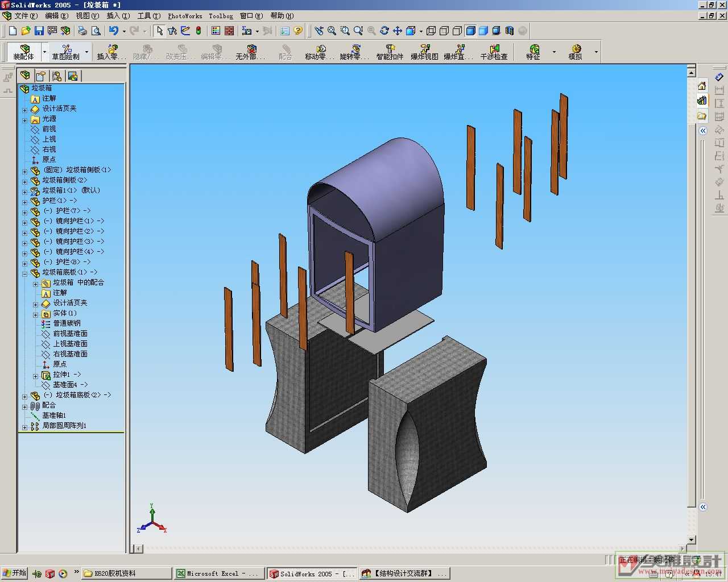This screenshot has width=728, height=582.
Task: Switch to Microsoft Excel taskbar button
Action: tap(218, 573)
